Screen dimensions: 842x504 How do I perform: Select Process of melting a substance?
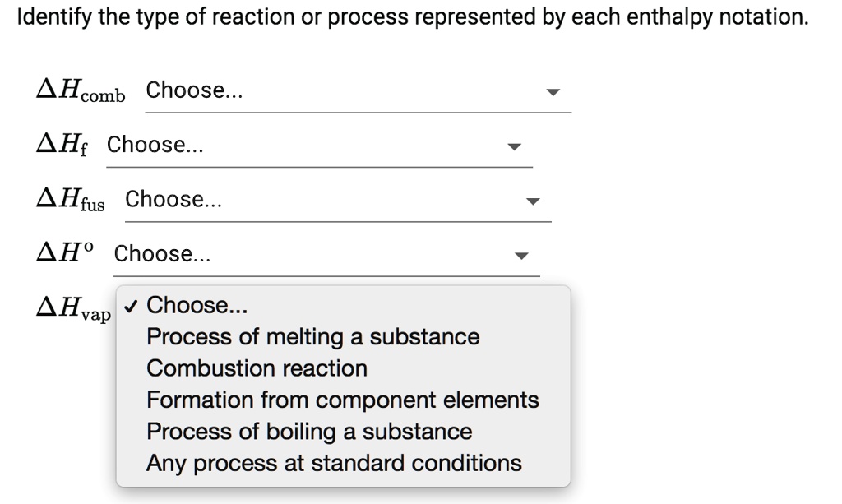coord(312,336)
